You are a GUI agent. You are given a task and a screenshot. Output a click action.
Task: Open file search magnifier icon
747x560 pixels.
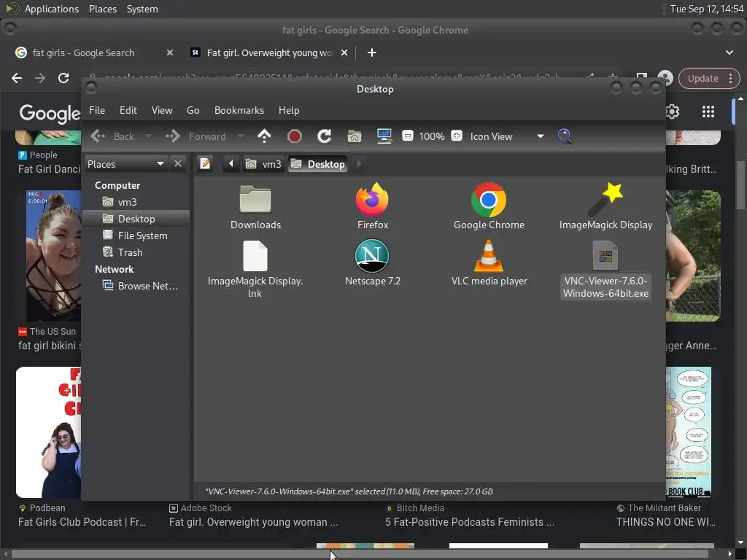(565, 136)
